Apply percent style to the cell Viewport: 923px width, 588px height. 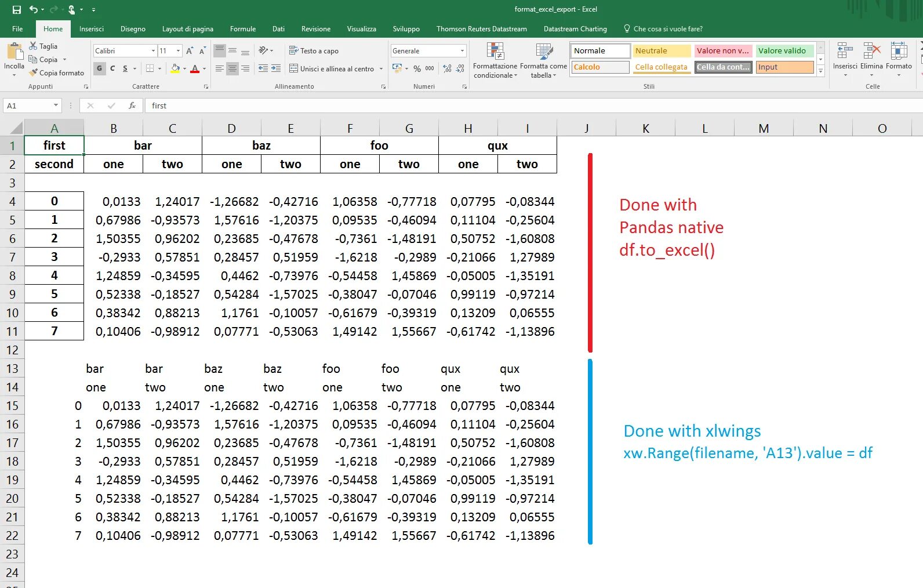pyautogui.click(x=417, y=68)
